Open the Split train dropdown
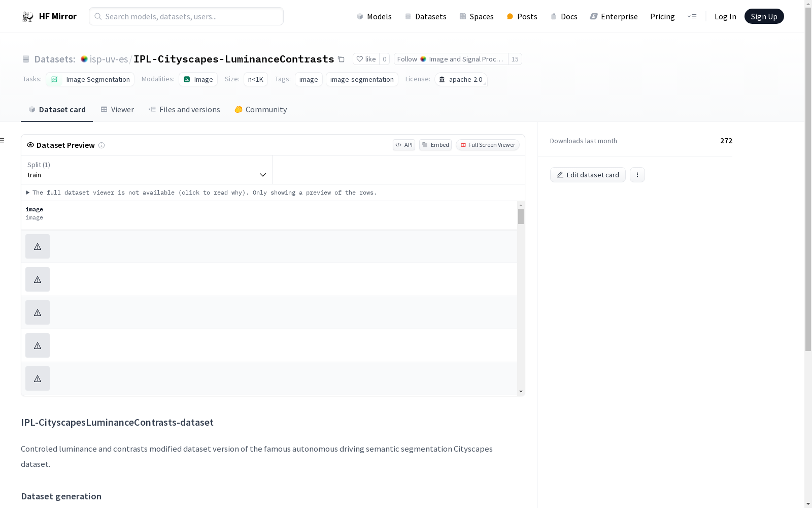This screenshot has height=508, width=812. (x=147, y=170)
